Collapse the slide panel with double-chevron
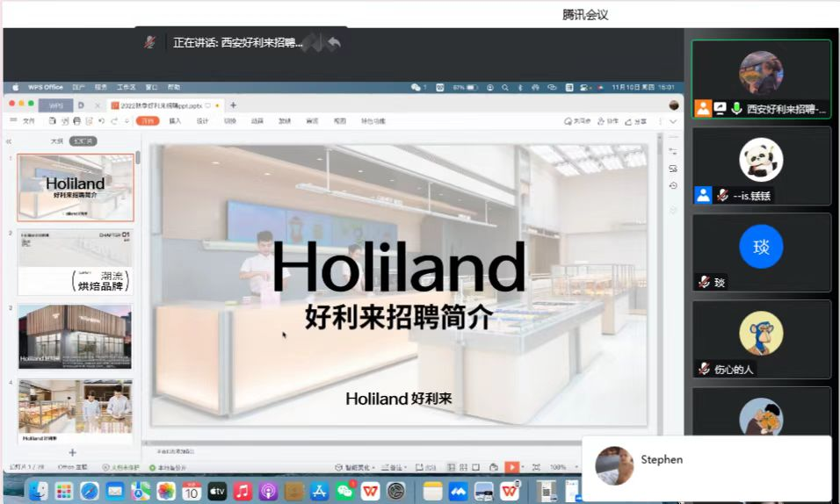 pos(10,140)
